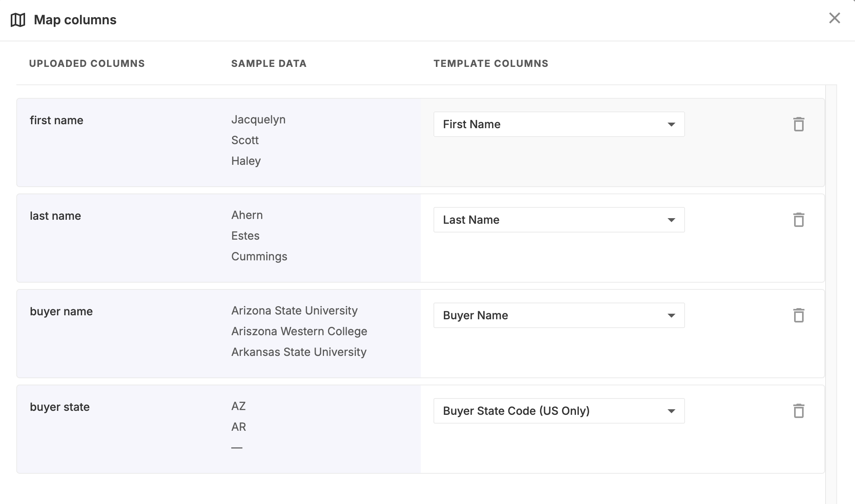Remove the buyer state mapping using trash icon
Viewport: 855px width, 504px height.
[799, 411]
